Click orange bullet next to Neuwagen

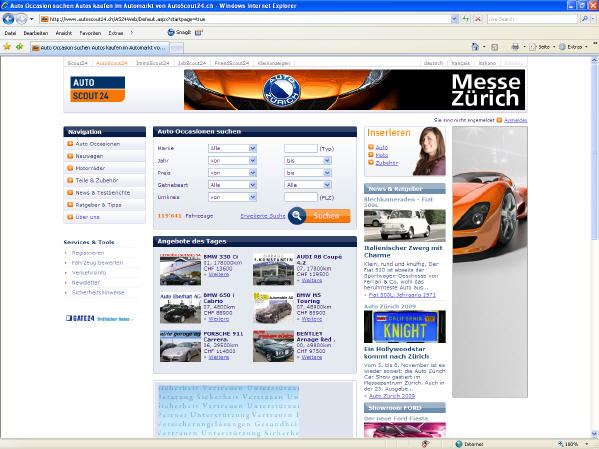click(70, 156)
